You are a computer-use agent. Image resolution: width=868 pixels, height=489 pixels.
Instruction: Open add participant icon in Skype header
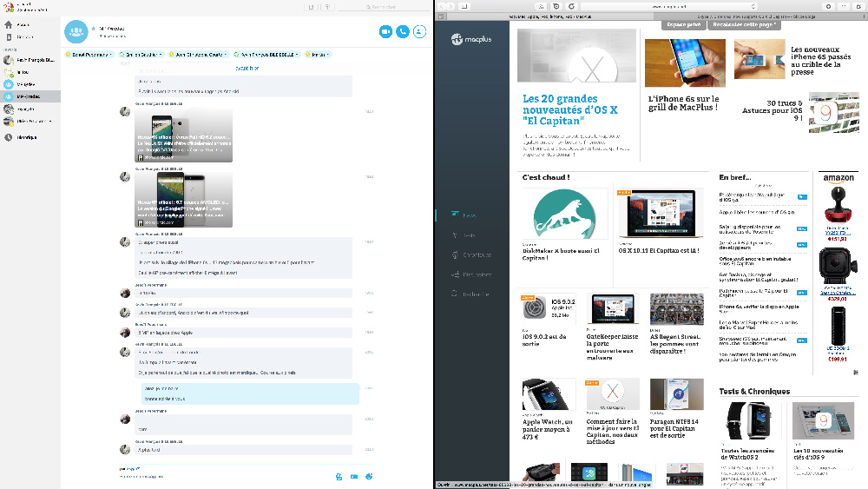[x=419, y=31]
